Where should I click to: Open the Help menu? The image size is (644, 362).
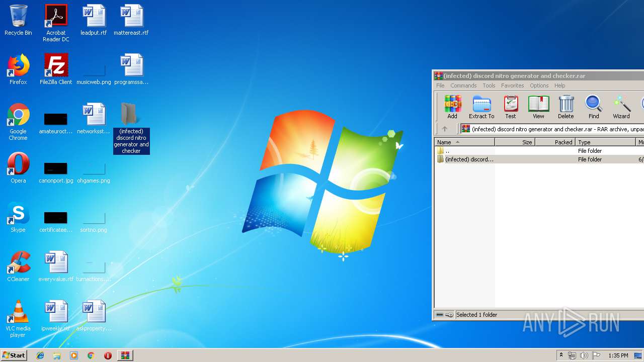point(560,85)
